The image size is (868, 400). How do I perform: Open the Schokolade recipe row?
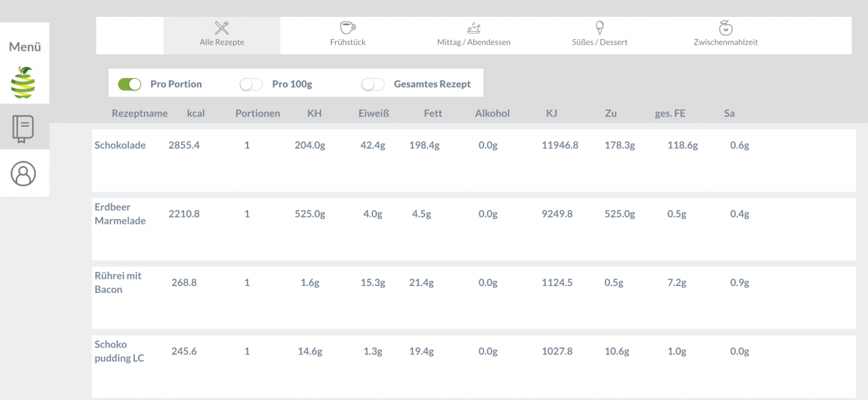click(120, 145)
